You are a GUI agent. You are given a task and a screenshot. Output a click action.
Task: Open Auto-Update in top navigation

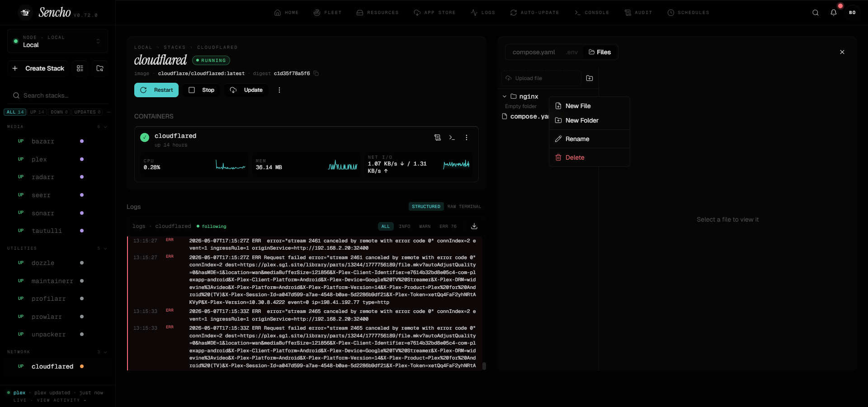(x=535, y=13)
